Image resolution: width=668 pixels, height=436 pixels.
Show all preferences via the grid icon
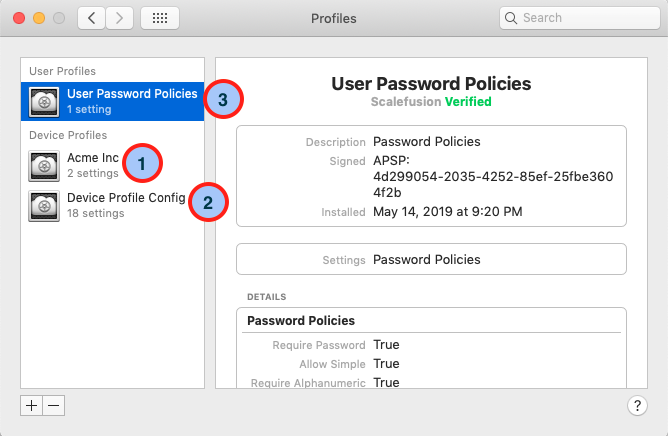tap(160, 18)
